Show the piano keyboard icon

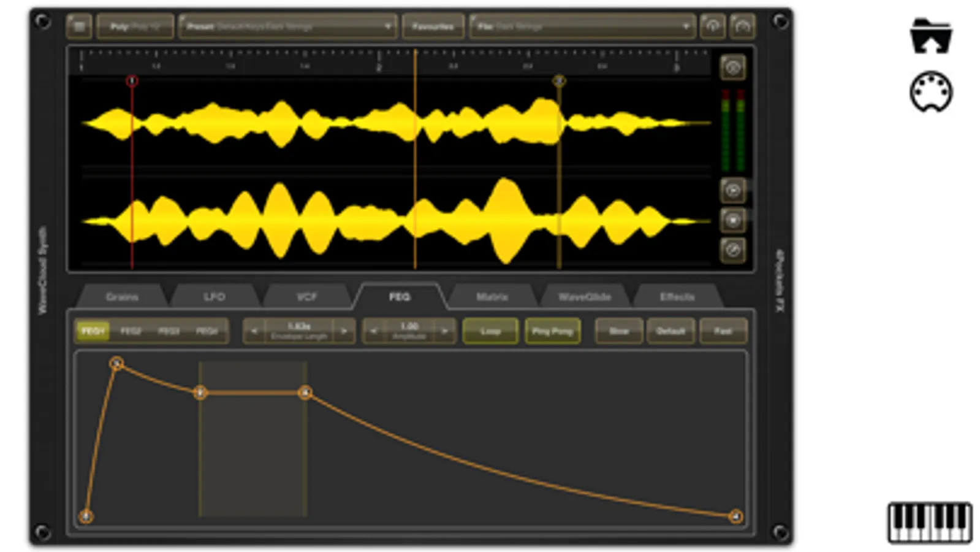click(930, 523)
